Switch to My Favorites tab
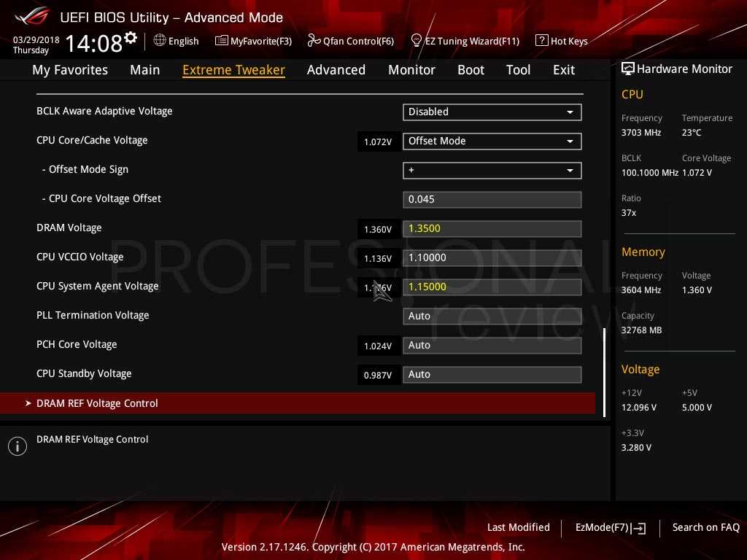 (70, 70)
